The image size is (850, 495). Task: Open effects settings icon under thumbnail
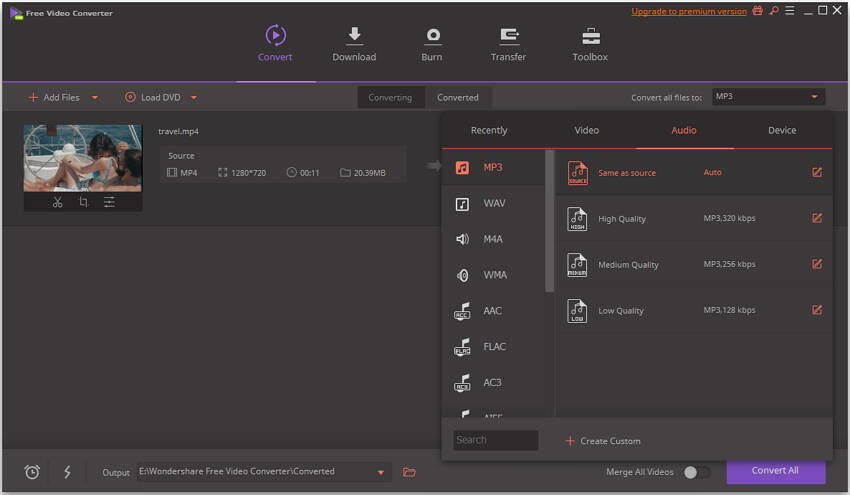pos(109,202)
